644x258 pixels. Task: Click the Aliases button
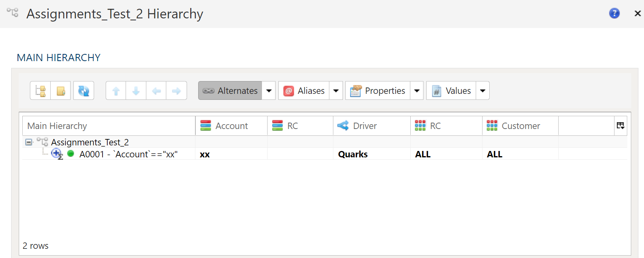[x=304, y=91]
